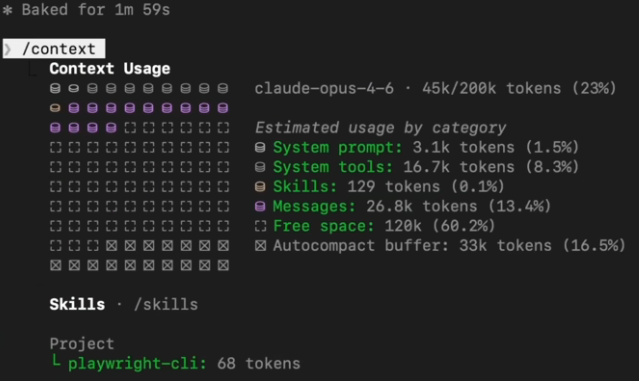The width and height of the screenshot is (639, 381).
Task: Click the crossed Autocompact buffer legend icon
Action: 260,246
